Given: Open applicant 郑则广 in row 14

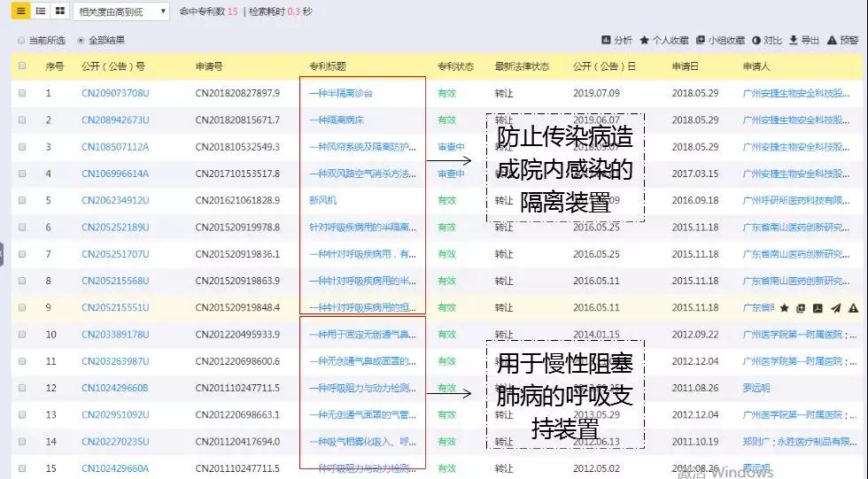Looking at the screenshot, I should tap(756, 442).
